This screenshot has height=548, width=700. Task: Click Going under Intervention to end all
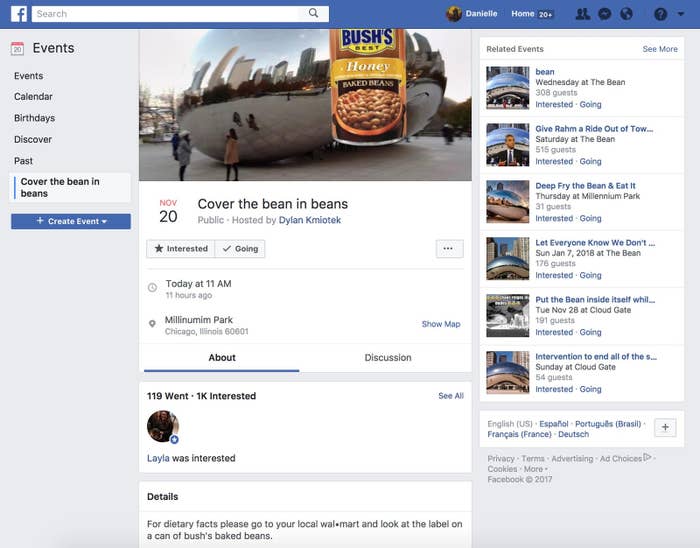[590, 389]
